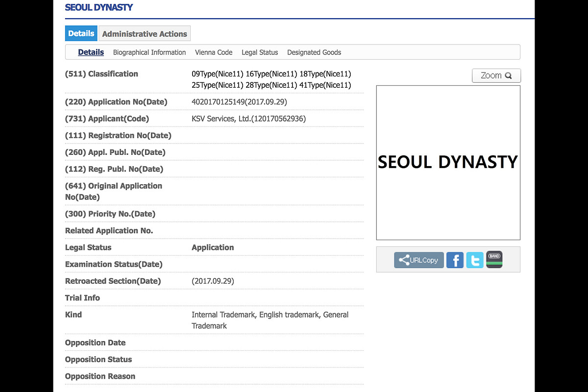The width and height of the screenshot is (588, 392).
Task: Click the Zoom button above trademark image
Action: 496,75
